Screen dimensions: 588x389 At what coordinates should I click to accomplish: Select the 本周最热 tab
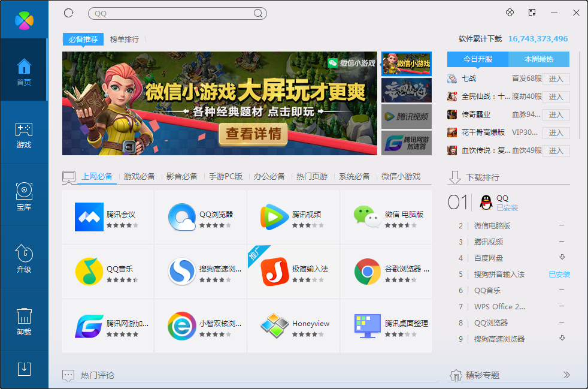(539, 59)
